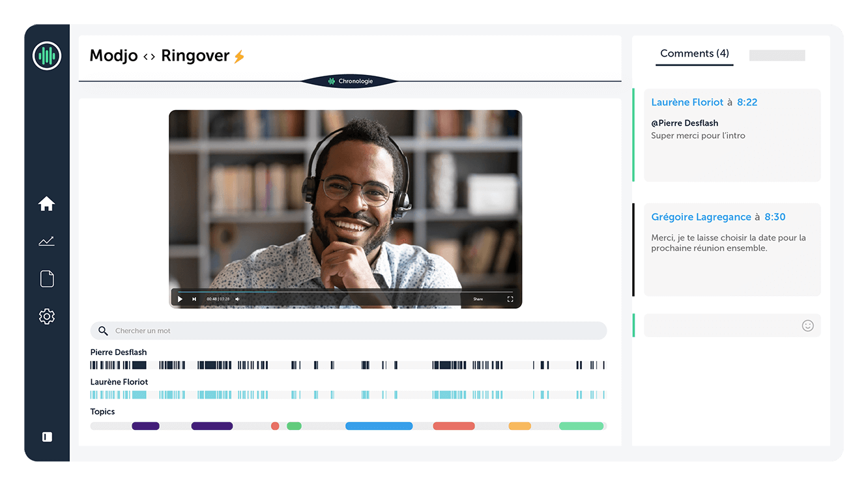The width and height of the screenshot is (868, 486).
Task: Collapse the sidebar with the bottom panel toggle
Action: [46, 436]
